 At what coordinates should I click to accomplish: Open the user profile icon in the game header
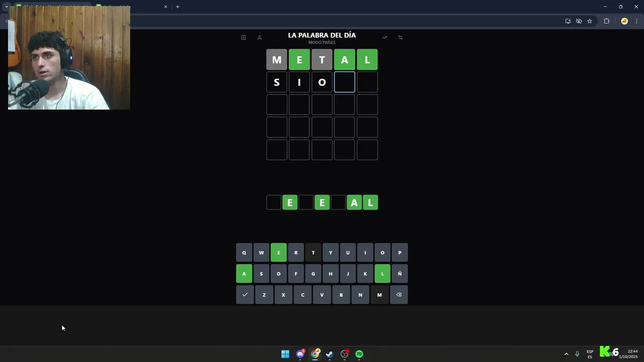pos(260,37)
